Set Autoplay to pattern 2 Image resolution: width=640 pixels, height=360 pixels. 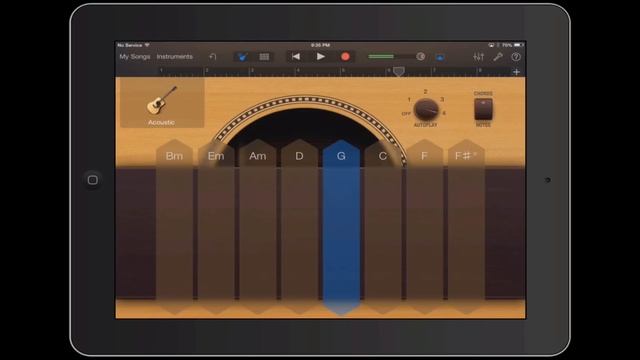tap(425, 92)
